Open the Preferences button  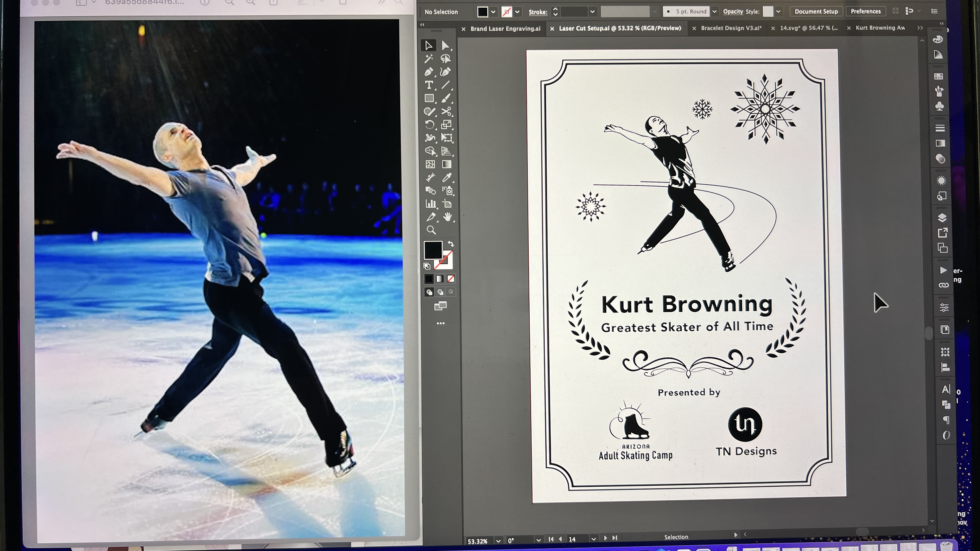tap(866, 11)
